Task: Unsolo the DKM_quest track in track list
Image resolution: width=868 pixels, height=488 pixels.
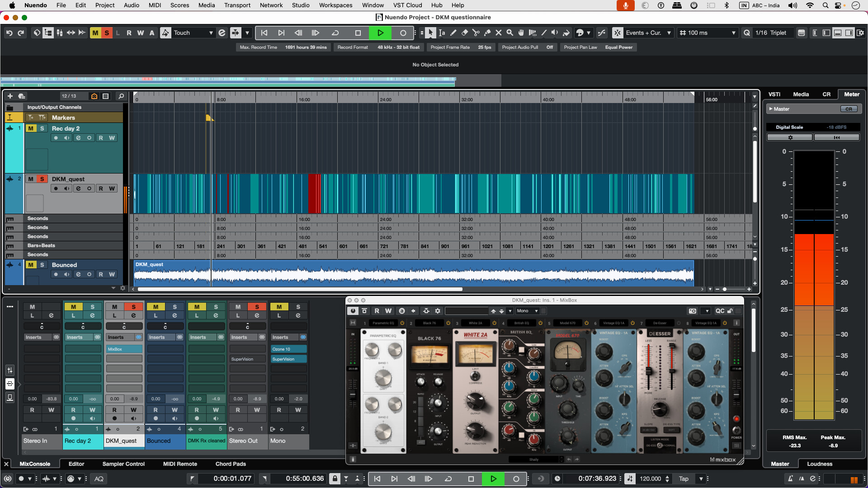Action: [x=42, y=179]
